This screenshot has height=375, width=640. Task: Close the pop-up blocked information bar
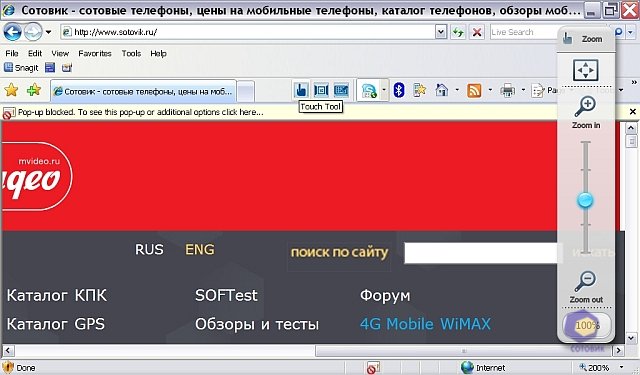633,111
